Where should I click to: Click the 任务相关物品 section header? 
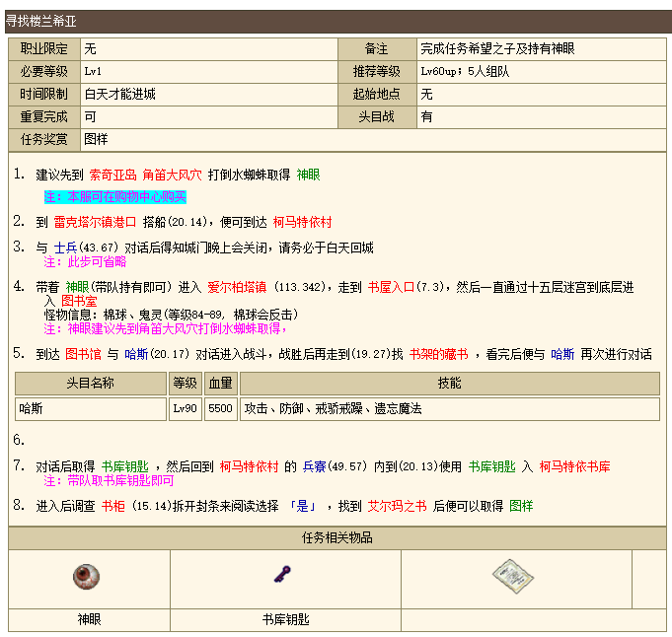point(336,537)
